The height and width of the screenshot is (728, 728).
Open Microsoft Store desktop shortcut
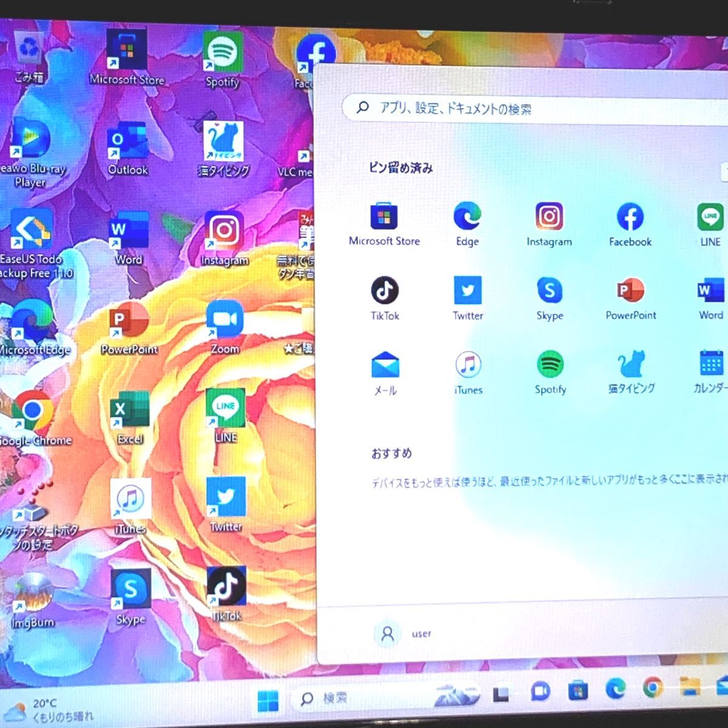(x=127, y=58)
